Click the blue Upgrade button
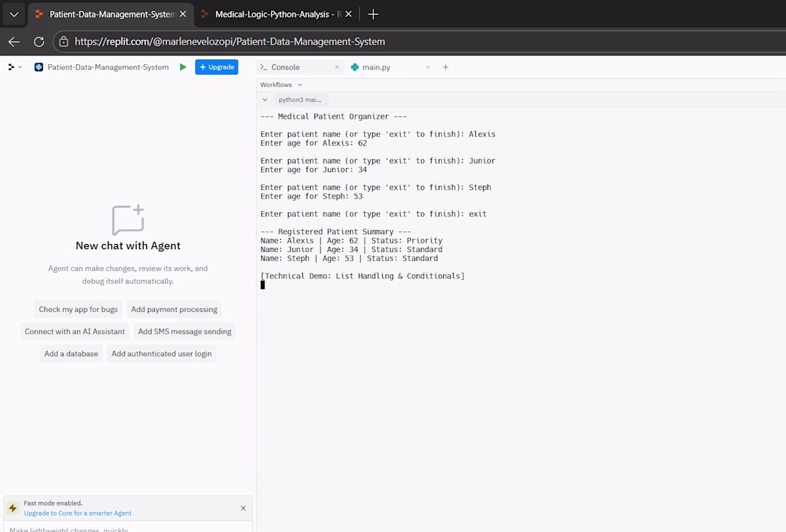Screen dimensions: 786x532 tap(217, 67)
